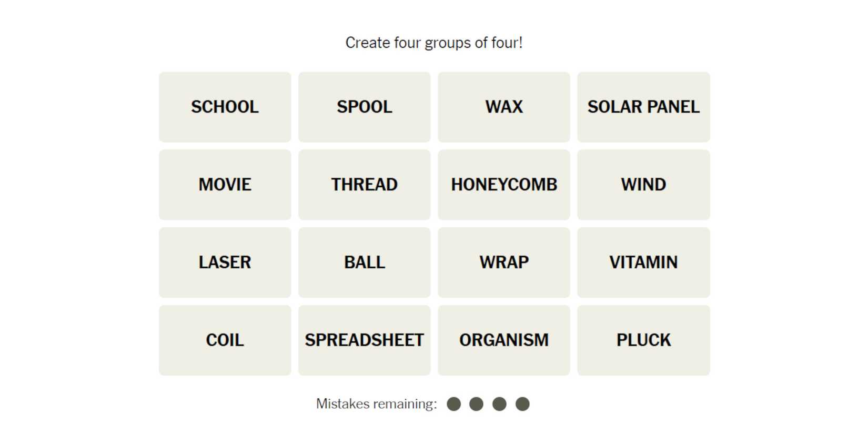Click the MOVIE word tile
Screen dimensions: 868x434
225,185
